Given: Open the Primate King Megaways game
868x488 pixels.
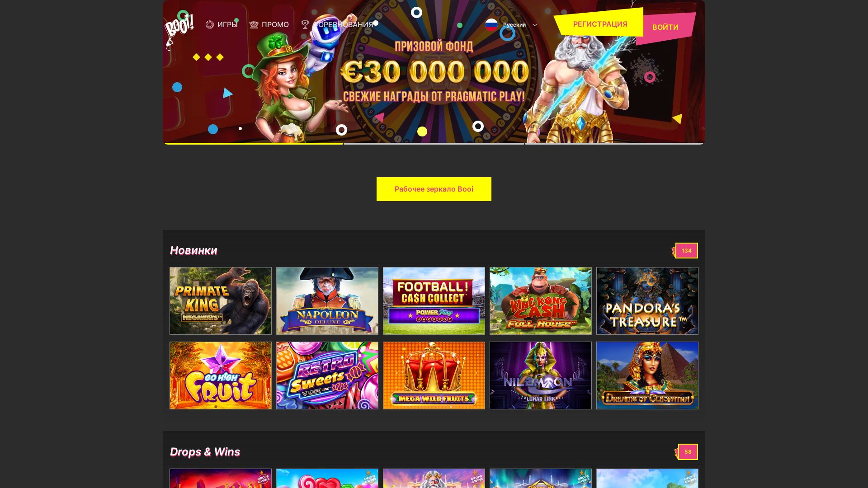Looking at the screenshot, I should (221, 301).
